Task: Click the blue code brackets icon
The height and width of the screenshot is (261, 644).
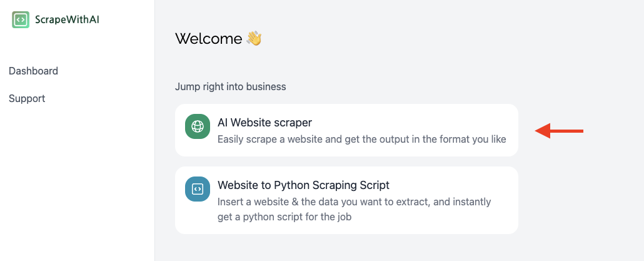Action: coord(198,189)
